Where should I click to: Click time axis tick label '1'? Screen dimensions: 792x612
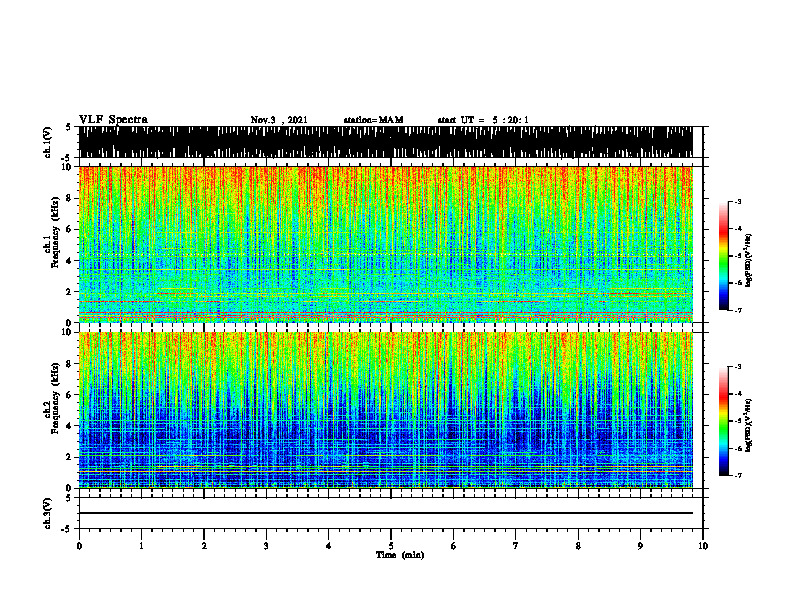(141, 545)
